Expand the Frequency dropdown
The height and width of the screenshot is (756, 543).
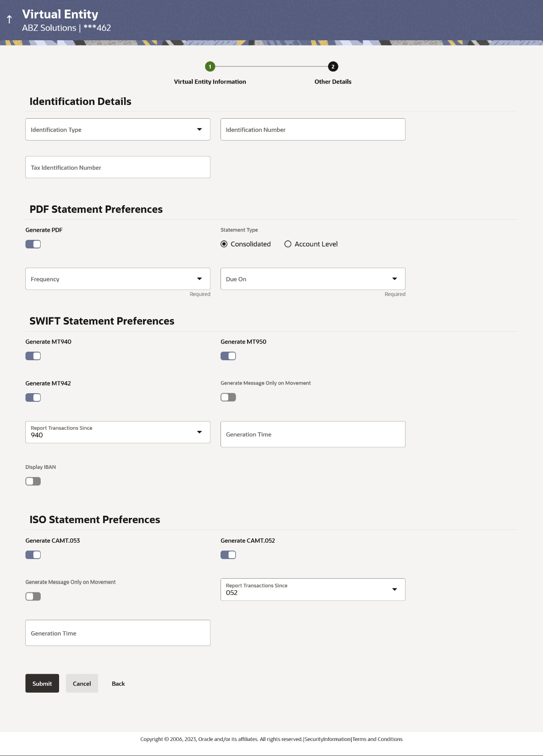click(x=118, y=279)
